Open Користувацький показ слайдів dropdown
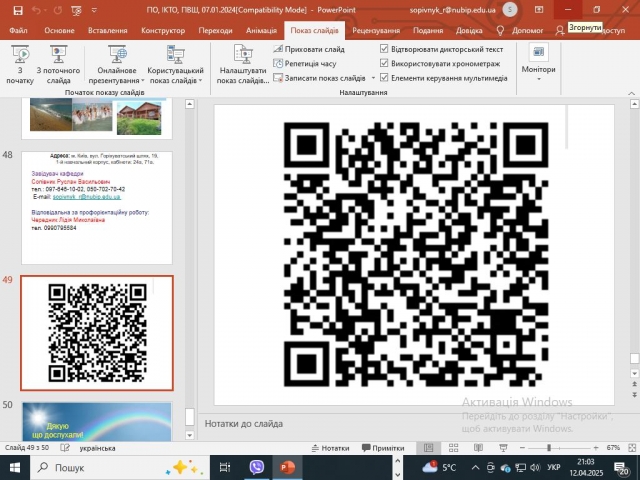640x480 pixels. tap(176, 64)
